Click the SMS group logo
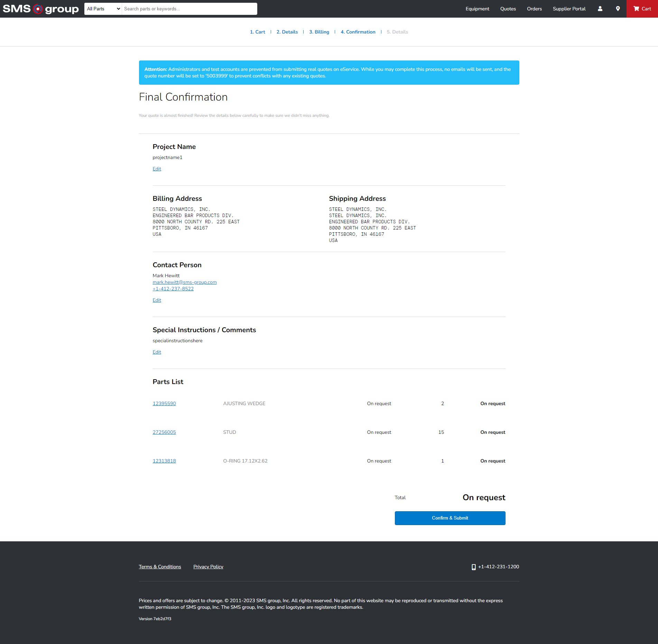Viewport: 658px width, 644px height. point(41,9)
